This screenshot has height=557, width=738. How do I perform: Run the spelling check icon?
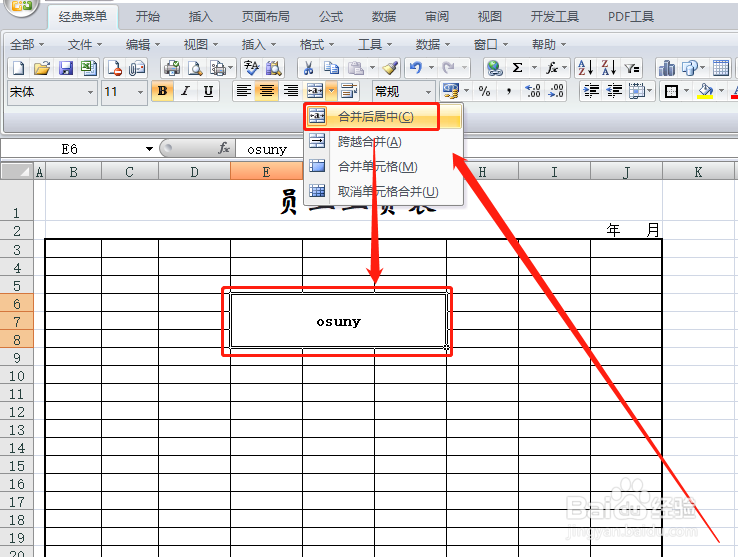[251, 68]
